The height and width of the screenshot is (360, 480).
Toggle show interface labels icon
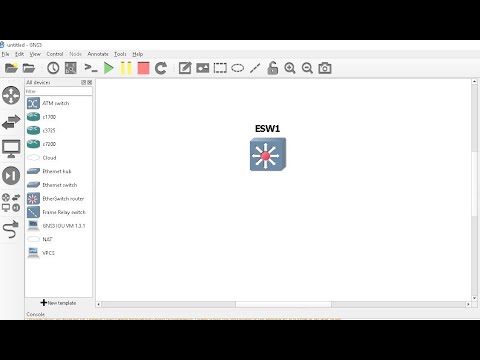pos(70,68)
